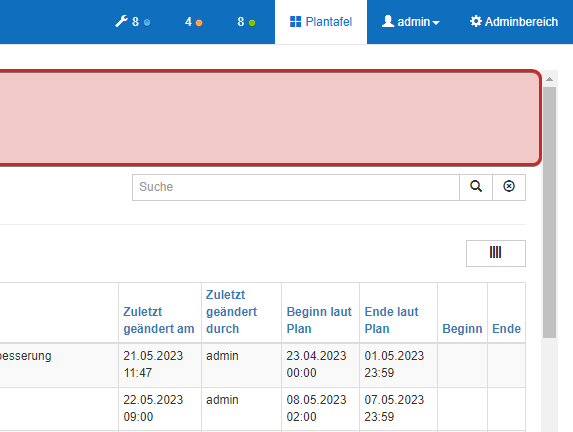573x432 pixels.
Task: Click the scrollbar up arrow
Action: [549, 79]
